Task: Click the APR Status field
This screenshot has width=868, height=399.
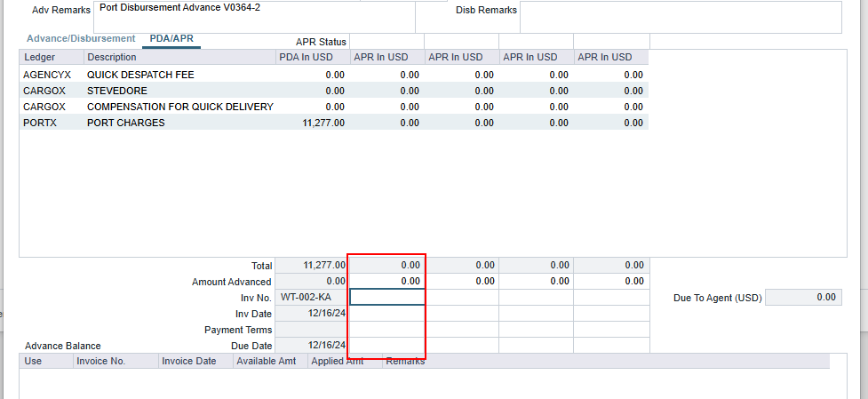Action: pos(386,42)
